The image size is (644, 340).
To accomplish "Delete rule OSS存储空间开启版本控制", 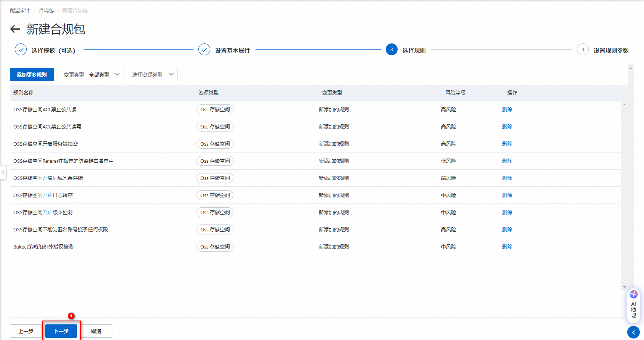I will coord(507,212).
